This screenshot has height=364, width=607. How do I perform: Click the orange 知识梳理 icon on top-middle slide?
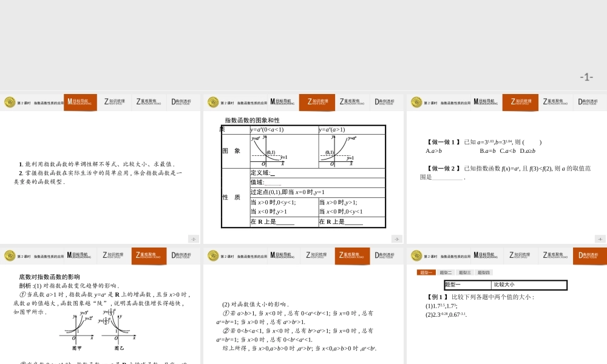pyautogui.click(x=317, y=103)
